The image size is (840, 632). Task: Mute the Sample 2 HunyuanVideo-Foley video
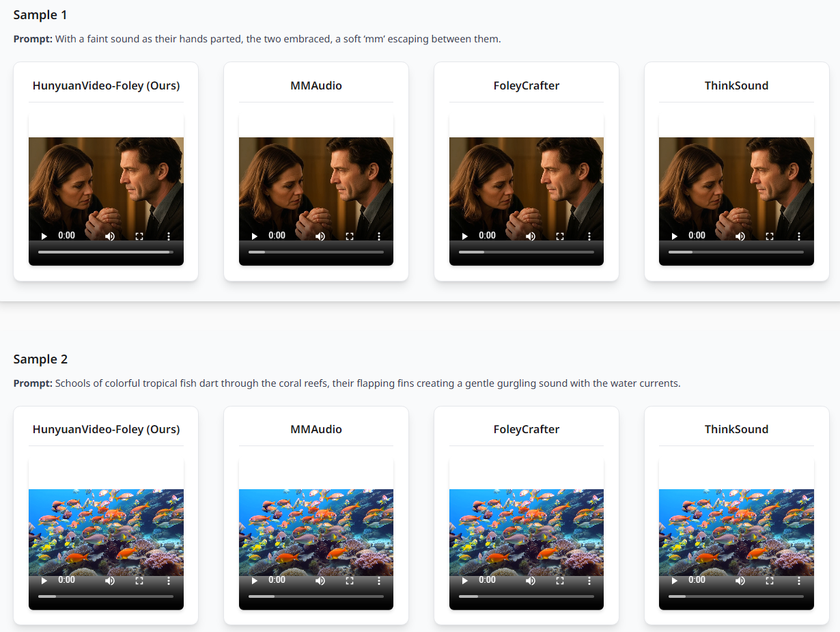coord(109,580)
